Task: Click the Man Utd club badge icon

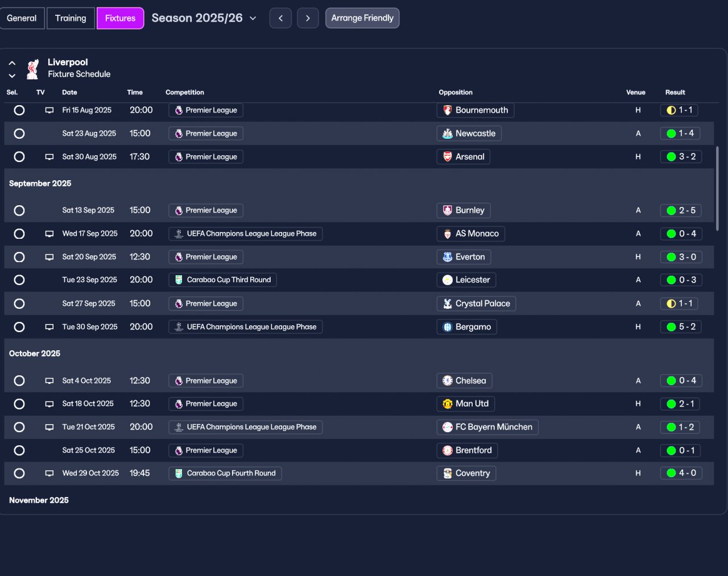Action: (x=448, y=404)
